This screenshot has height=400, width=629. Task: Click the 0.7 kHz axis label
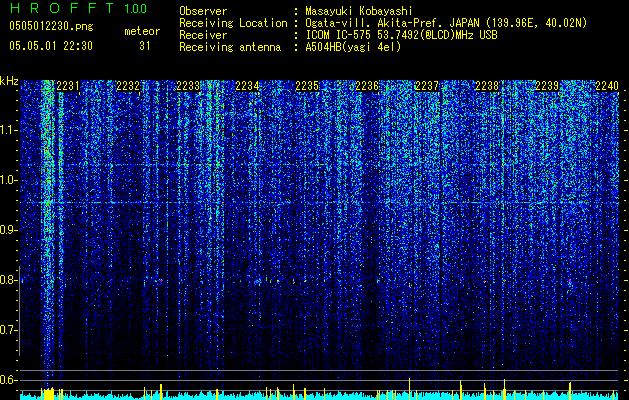click(9, 330)
